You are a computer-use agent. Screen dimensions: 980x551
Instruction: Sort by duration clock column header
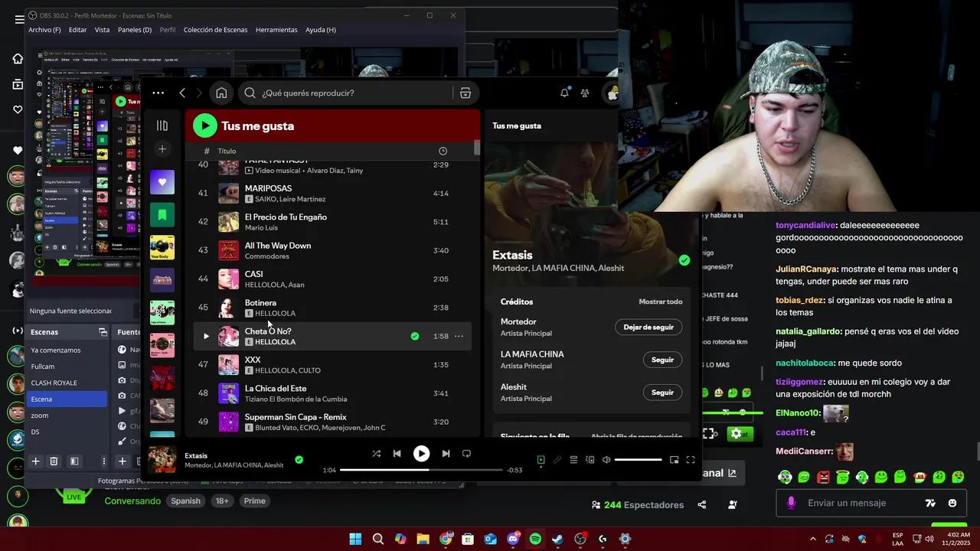[443, 151]
